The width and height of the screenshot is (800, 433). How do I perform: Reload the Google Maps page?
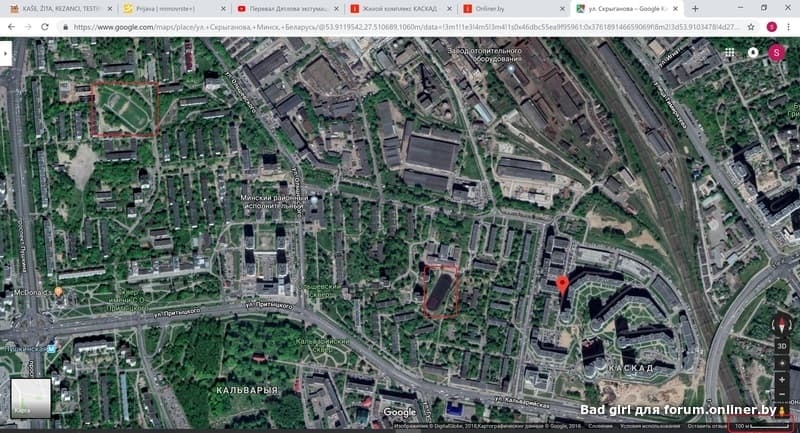click(x=45, y=27)
